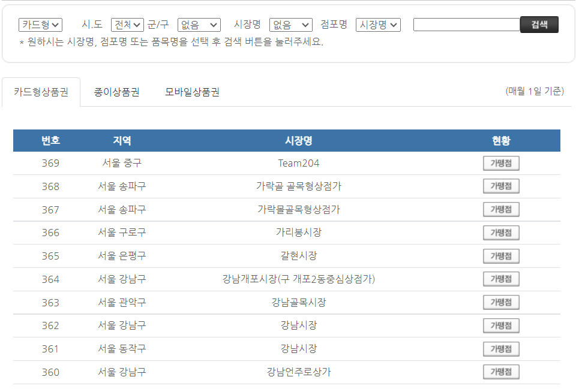Image resolution: width=579 pixels, height=392 pixels.
Task: Click the 서울 관악구 region cell
Action: pos(122,302)
